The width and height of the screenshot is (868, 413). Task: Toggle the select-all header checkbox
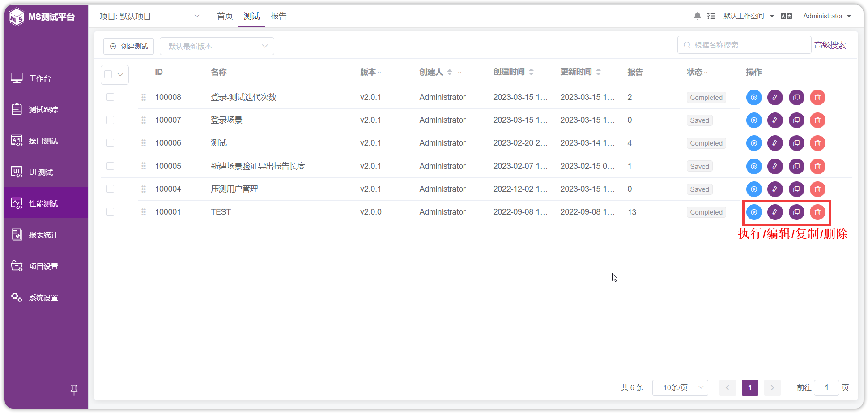tap(108, 74)
